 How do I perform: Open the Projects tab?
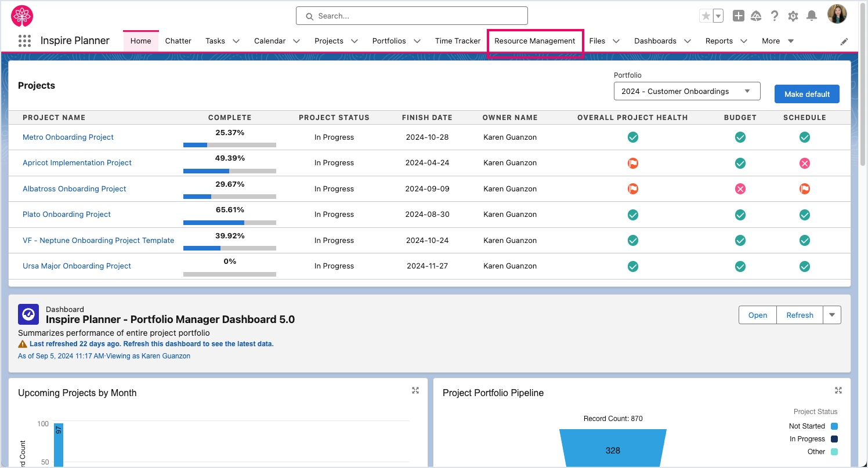point(329,41)
